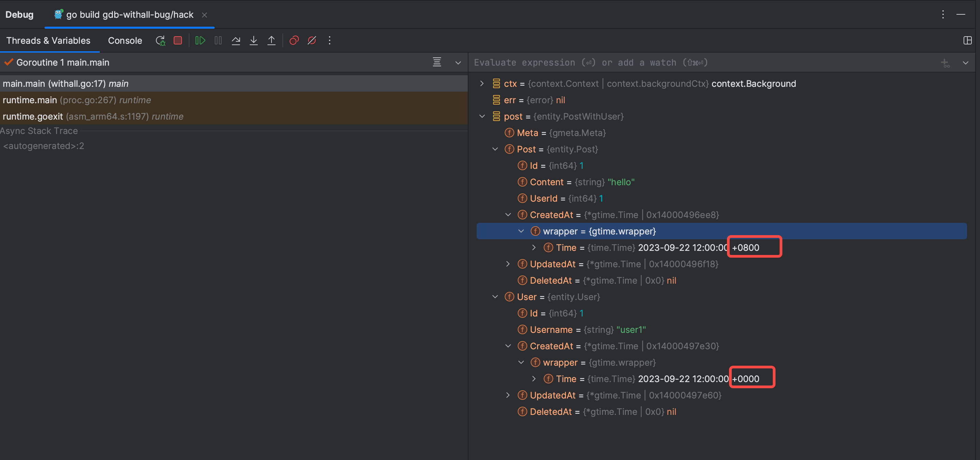Switch to Console tab

coord(125,40)
